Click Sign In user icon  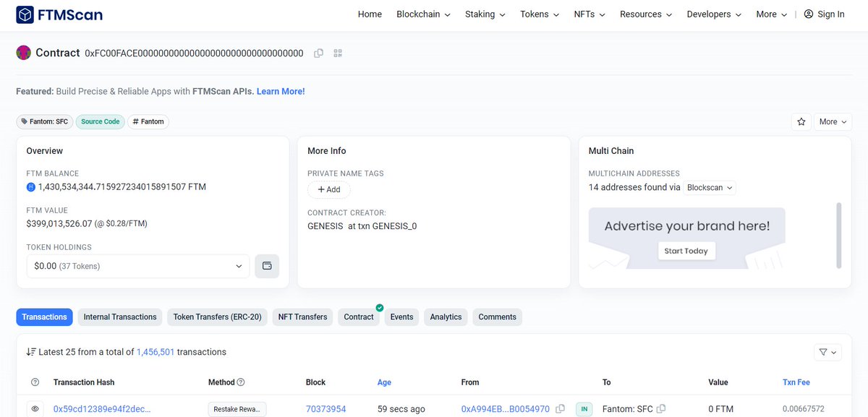(x=809, y=14)
